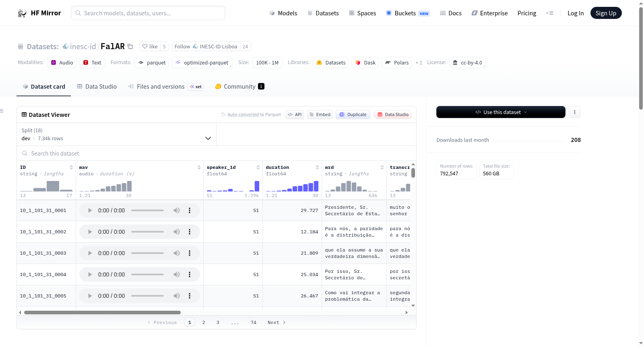
Task: Click the API button
Action: (295, 114)
